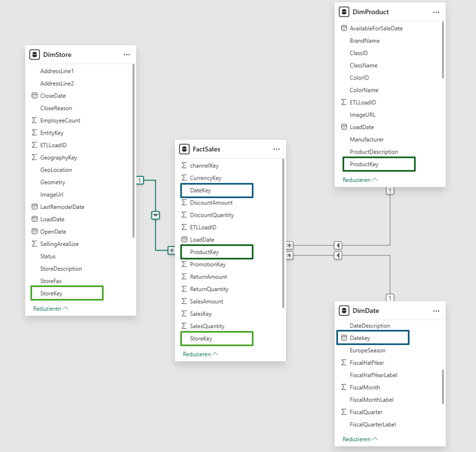The width and height of the screenshot is (476, 452).
Task: Select the DateKey field in FactSales
Action: (217, 190)
